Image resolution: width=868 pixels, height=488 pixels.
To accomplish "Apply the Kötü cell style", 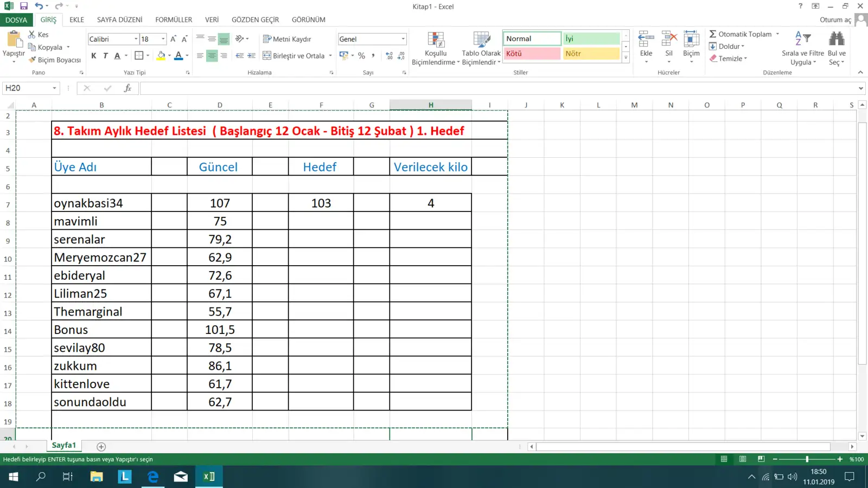I will point(532,54).
